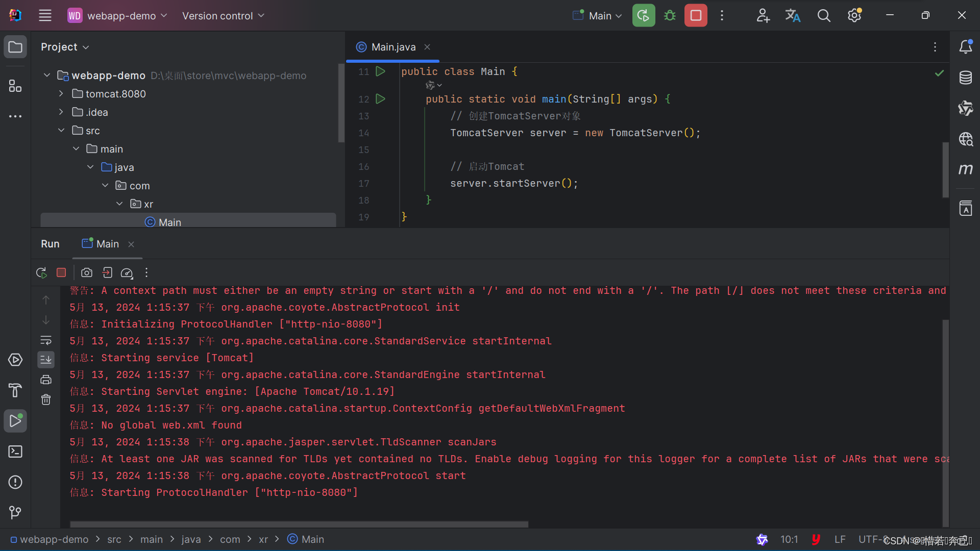This screenshot has width=980, height=551.
Task: Click the Rerun Main icon in top toolbar
Action: coord(643,15)
